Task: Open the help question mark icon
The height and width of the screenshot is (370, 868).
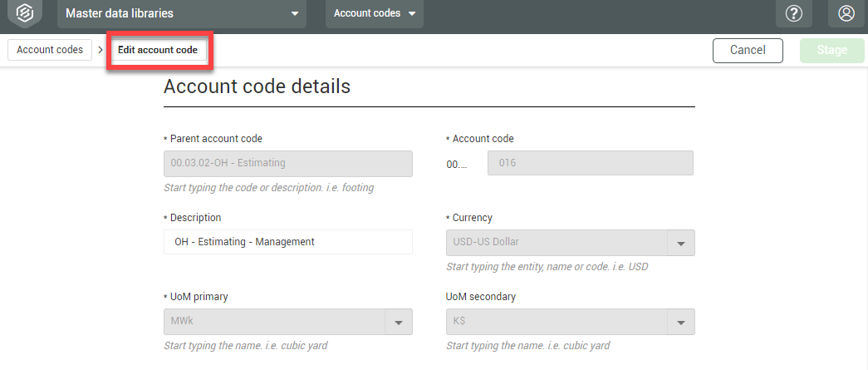Action: click(x=794, y=13)
